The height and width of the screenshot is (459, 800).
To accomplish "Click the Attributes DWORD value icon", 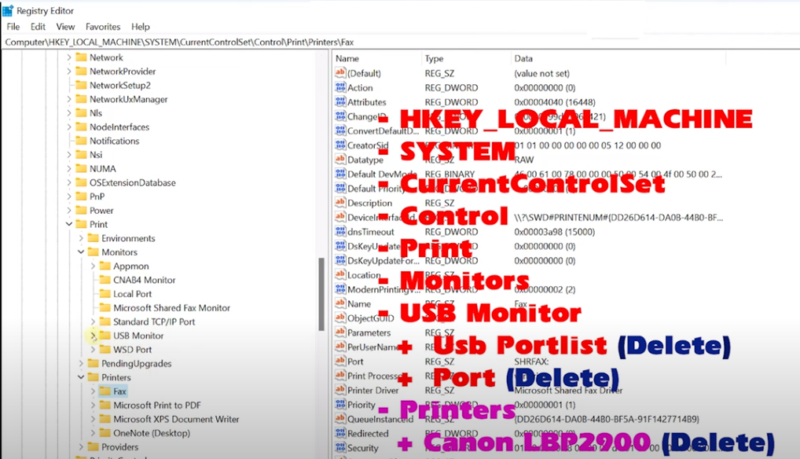I will (340, 101).
